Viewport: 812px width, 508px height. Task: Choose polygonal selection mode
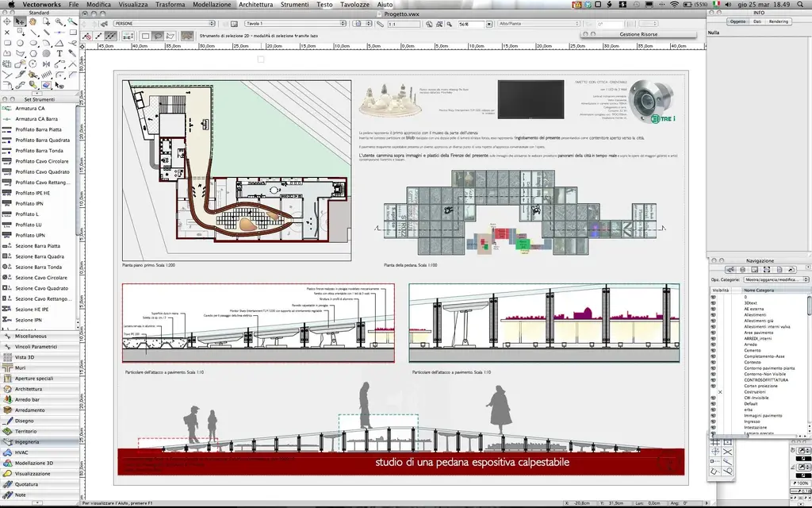[170, 36]
